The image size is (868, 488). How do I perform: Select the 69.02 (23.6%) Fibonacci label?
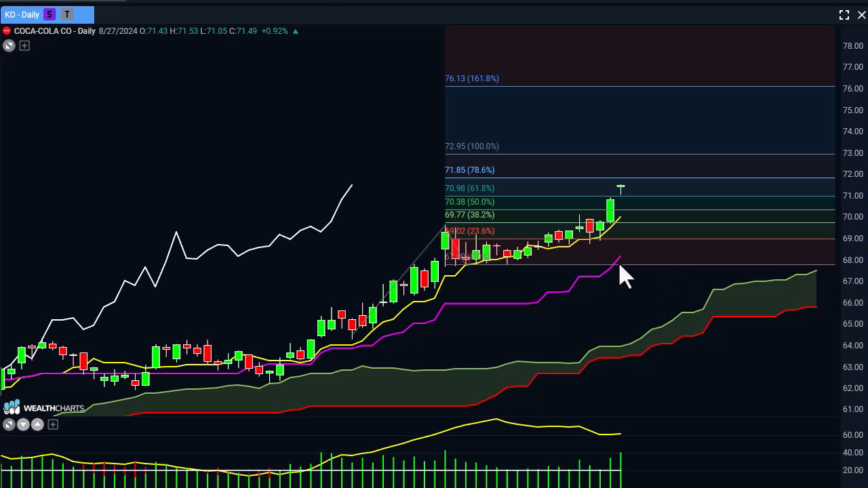[x=470, y=231]
